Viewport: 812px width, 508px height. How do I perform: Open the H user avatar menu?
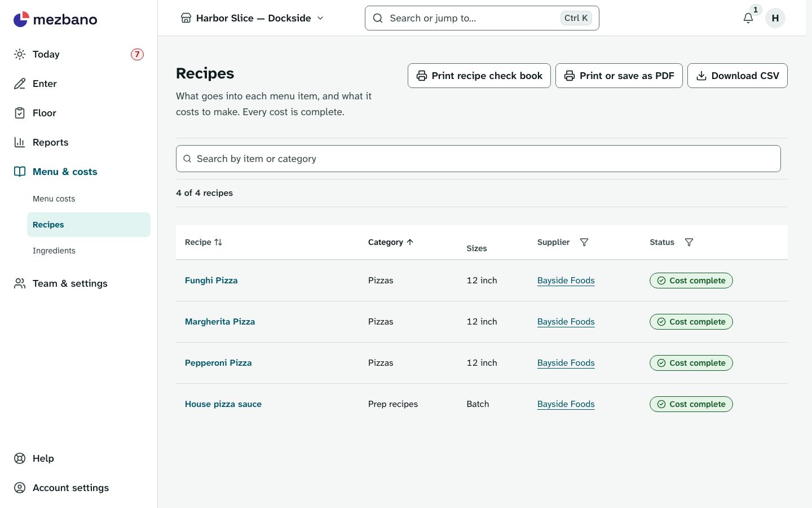coord(775,18)
